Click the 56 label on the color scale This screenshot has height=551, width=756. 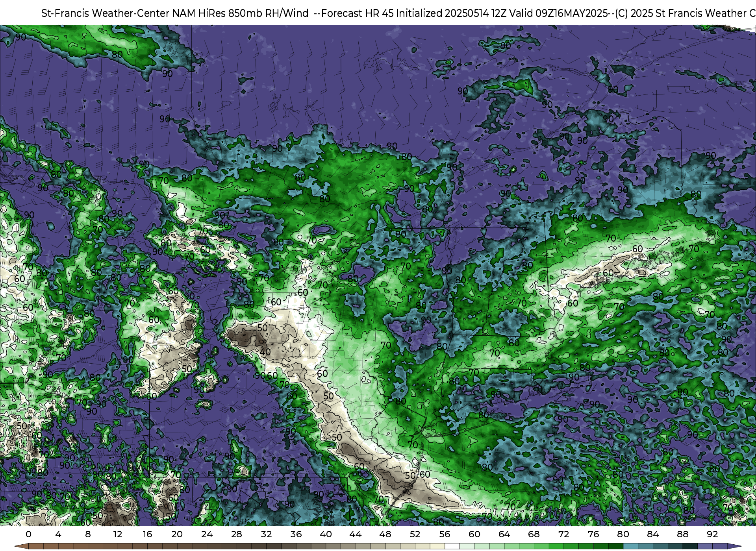coord(445,534)
